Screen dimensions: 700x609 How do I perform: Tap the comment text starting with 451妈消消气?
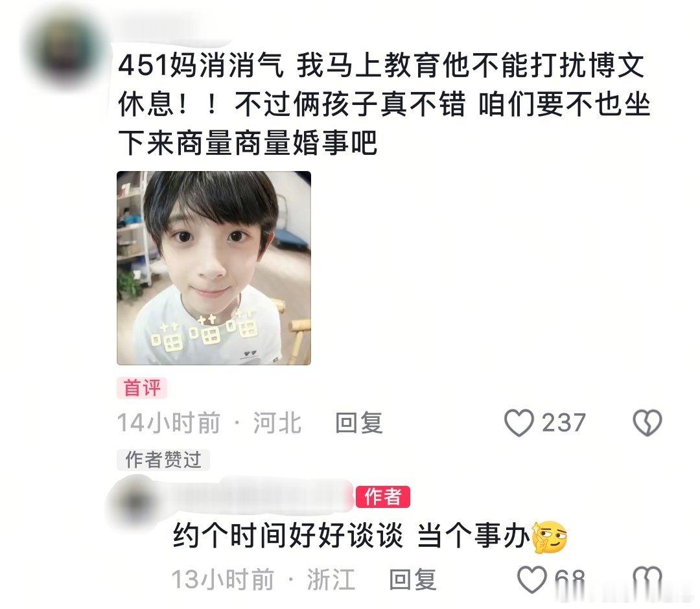pyautogui.click(x=384, y=104)
